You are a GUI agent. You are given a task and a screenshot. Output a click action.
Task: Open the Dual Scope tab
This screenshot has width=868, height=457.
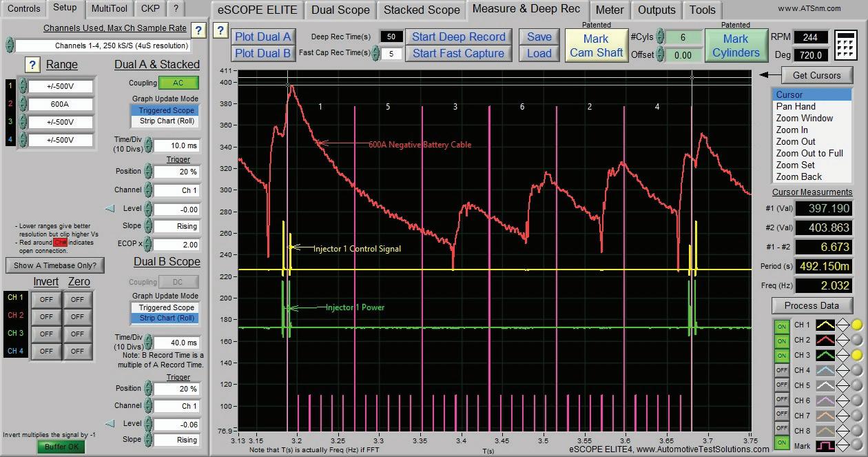point(340,10)
